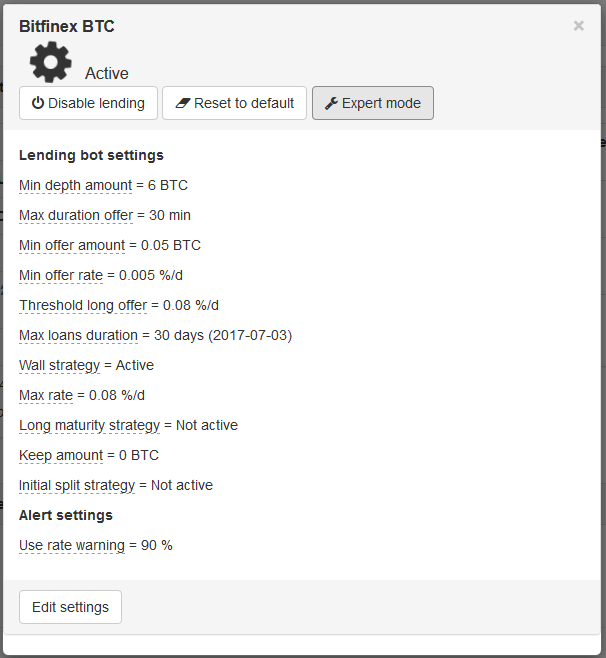Click Reset to default button
This screenshot has height=658, width=606.
[x=234, y=103]
